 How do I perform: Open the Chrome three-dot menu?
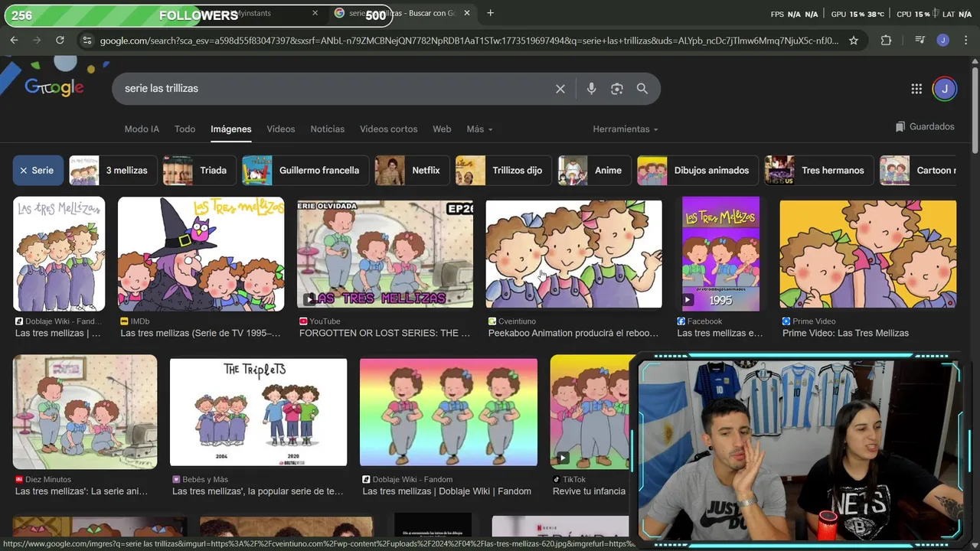[965, 41]
